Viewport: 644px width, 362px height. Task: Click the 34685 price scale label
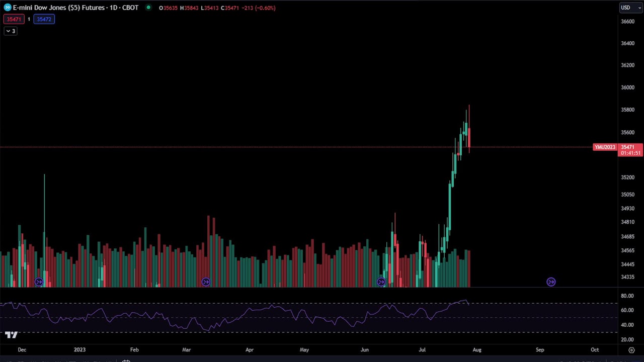click(627, 237)
